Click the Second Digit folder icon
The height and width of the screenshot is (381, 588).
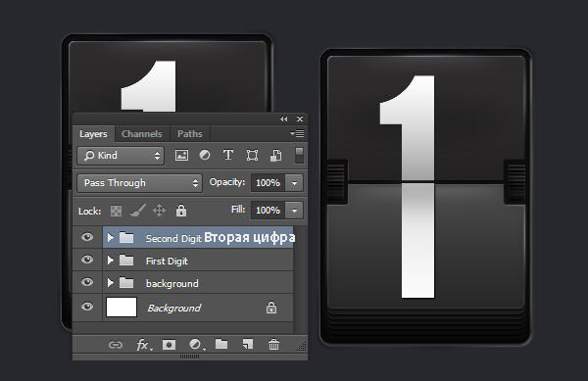126,238
